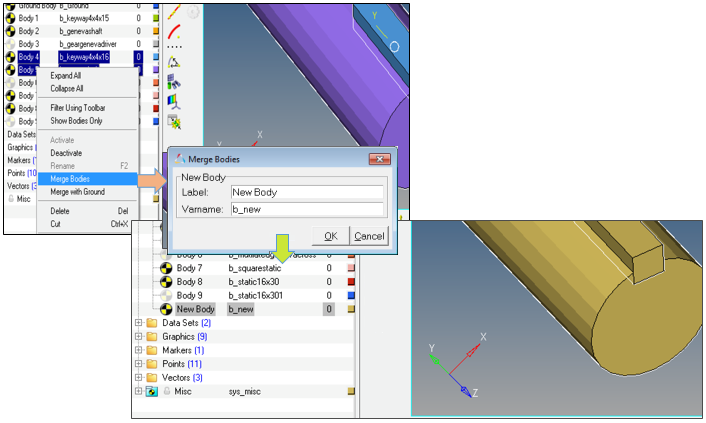This screenshot has width=706, height=423.
Task: Click Body 4 light blue color swatch
Action: click(156, 57)
